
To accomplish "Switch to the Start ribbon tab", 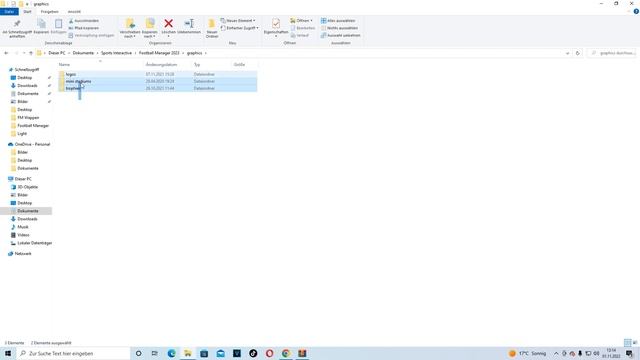I will point(27,11).
